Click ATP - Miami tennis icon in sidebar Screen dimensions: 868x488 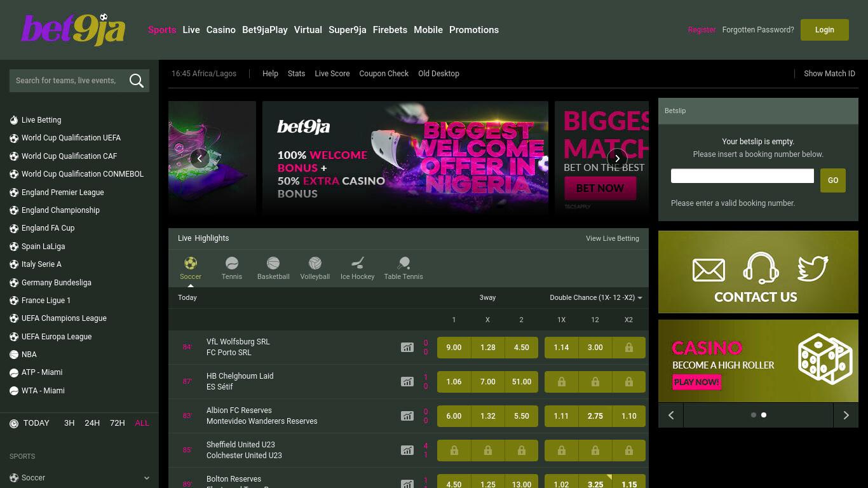[x=14, y=372]
